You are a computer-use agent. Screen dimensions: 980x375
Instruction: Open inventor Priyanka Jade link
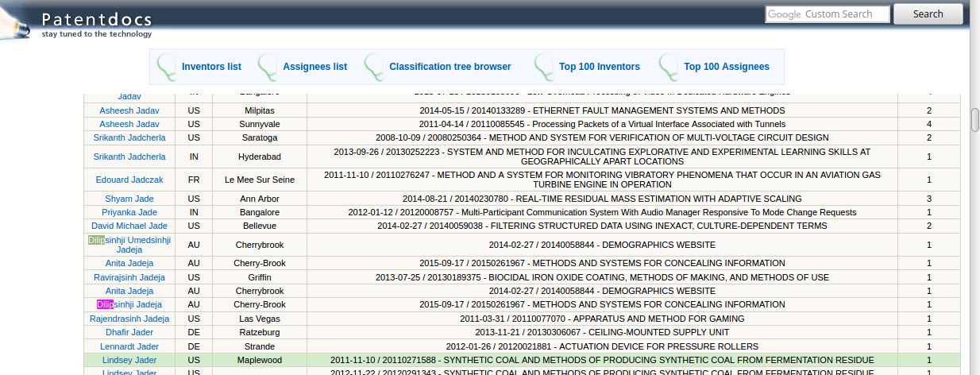pos(129,212)
